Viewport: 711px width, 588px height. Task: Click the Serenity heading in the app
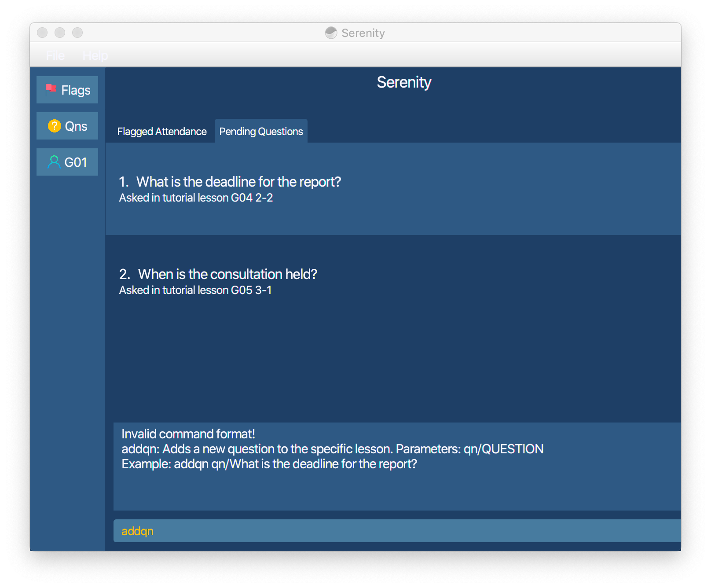click(x=404, y=82)
